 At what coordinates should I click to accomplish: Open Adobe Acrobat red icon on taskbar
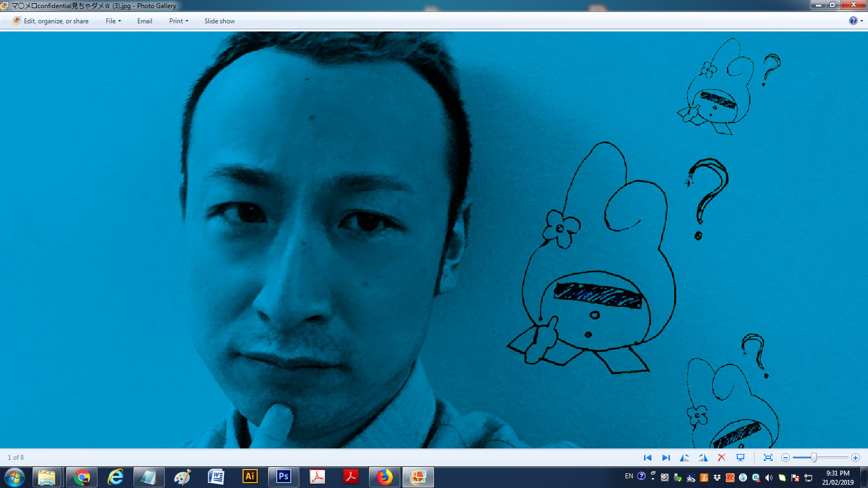click(x=351, y=478)
